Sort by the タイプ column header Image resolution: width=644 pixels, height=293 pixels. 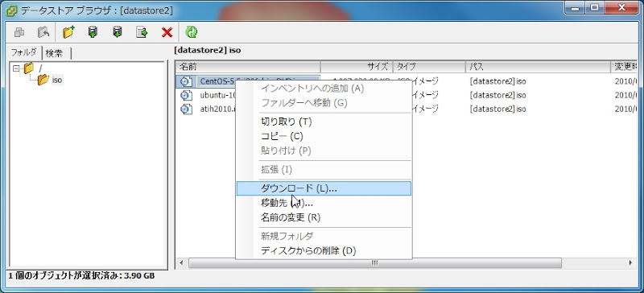coord(429,67)
